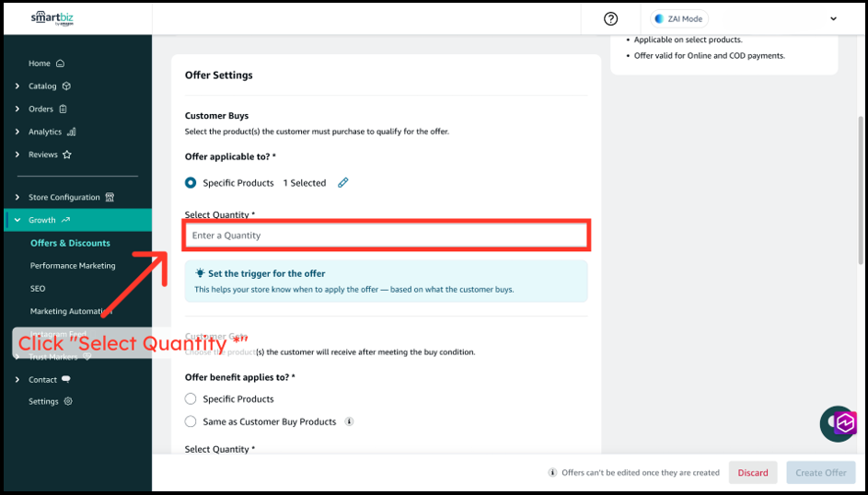Screen dimensions: 868x495
Task: Select Specific Products under Offer applicable to
Action: pyautogui.click(x=191, y=183)
